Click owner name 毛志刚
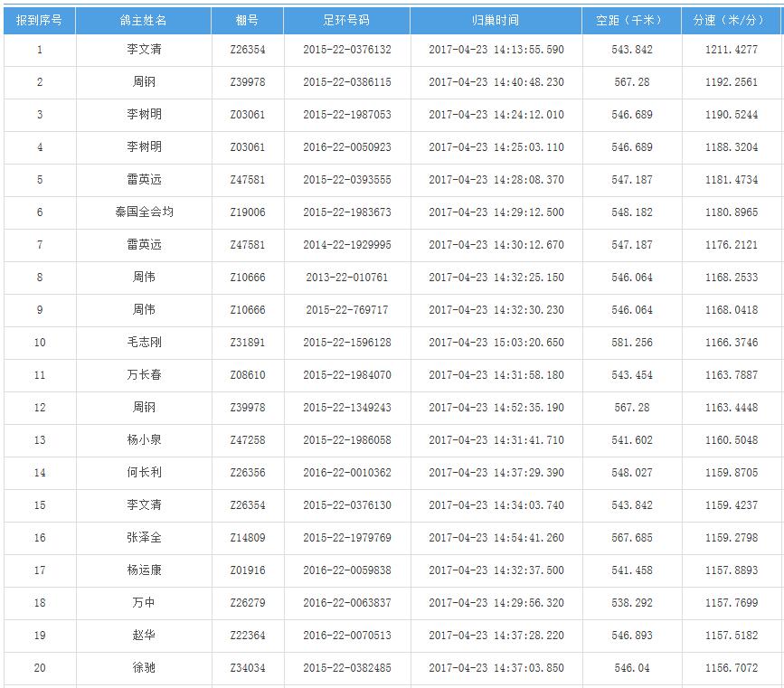Image resolution: width=784 pixels, height=688 pixels. [x=143, y=343]
